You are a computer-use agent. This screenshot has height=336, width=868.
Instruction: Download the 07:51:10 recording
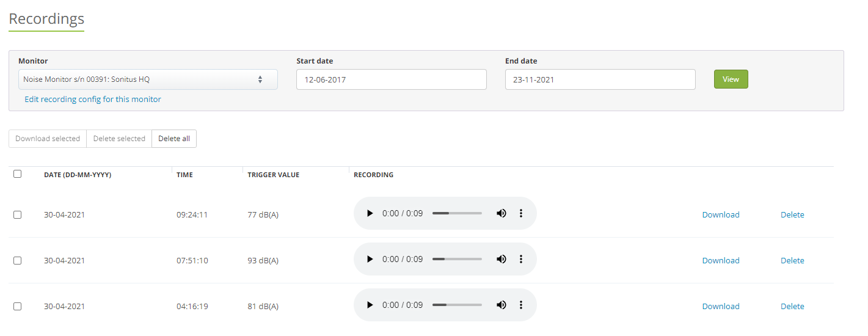721,260
